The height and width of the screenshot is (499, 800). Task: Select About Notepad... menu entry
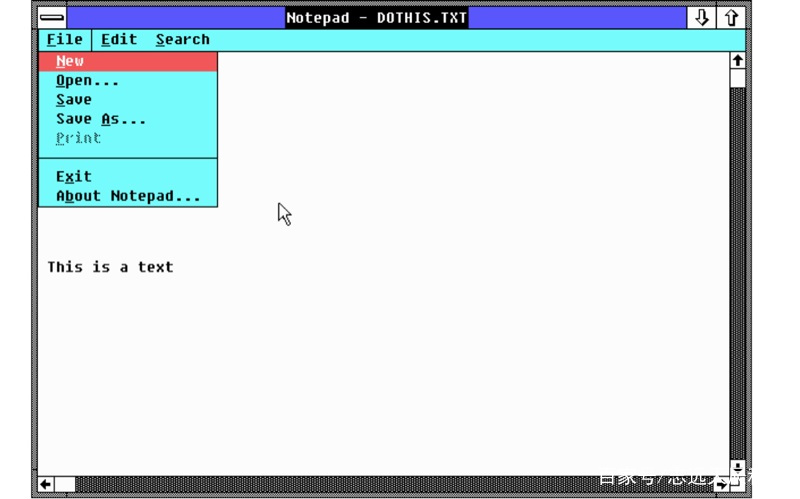point(128,196)
